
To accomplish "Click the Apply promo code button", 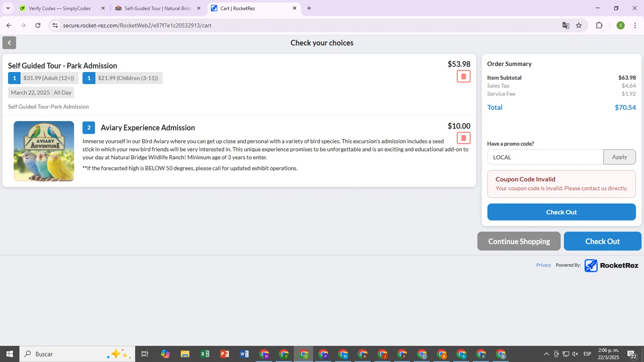I will click(x=619, y=157).
